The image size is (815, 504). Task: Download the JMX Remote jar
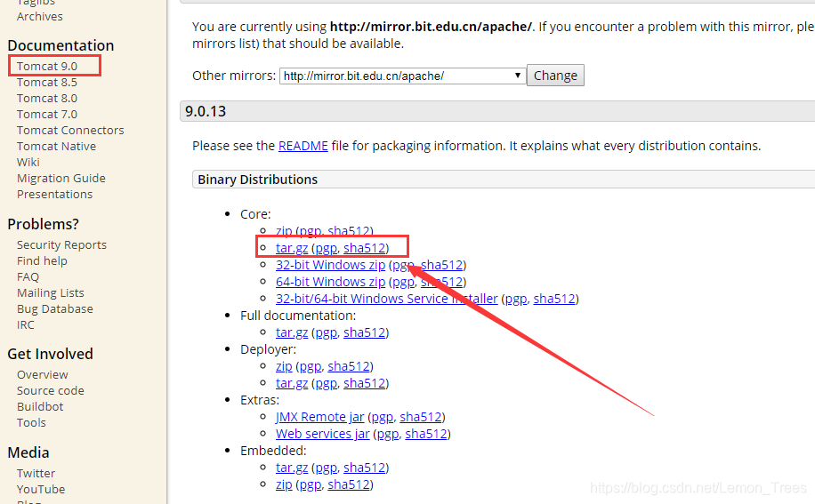point(319,417)
